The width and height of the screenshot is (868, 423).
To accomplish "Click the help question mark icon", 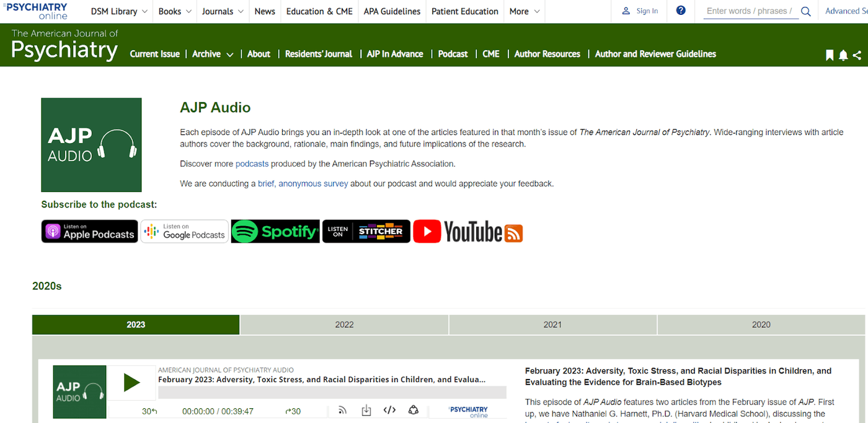I will [x=681, y=11].
